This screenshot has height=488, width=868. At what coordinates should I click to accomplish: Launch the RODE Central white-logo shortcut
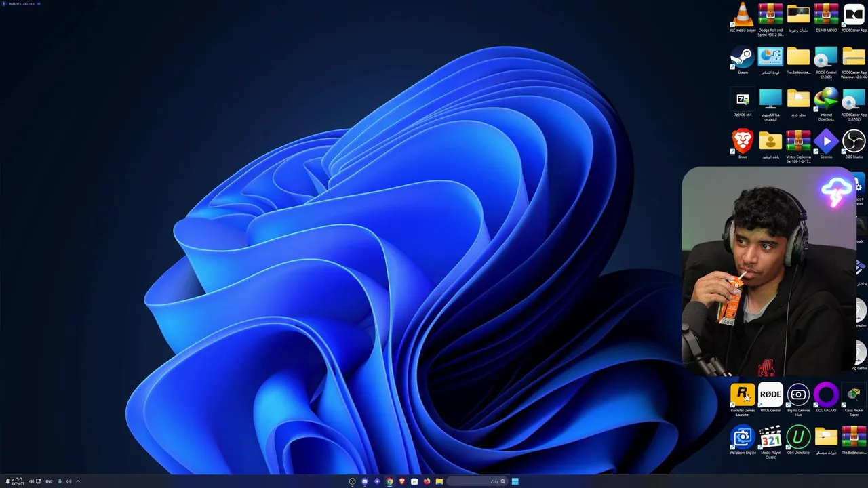(770, 398)
